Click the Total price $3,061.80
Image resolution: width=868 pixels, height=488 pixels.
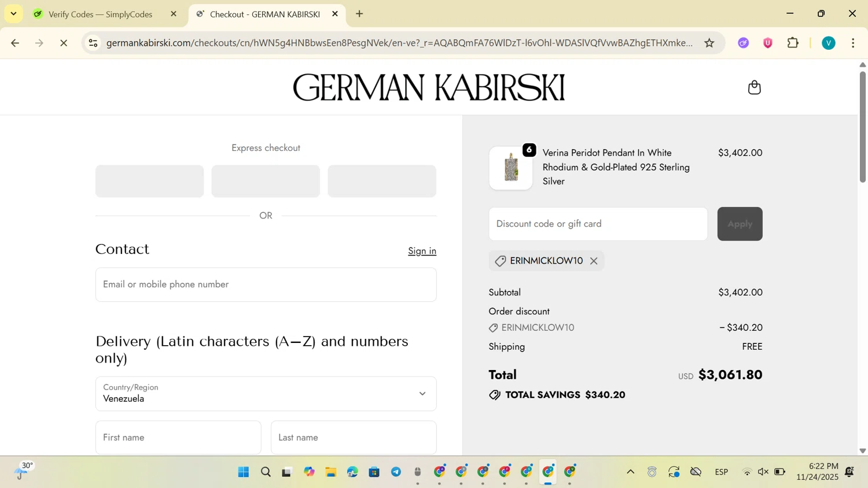click(730, 375)
